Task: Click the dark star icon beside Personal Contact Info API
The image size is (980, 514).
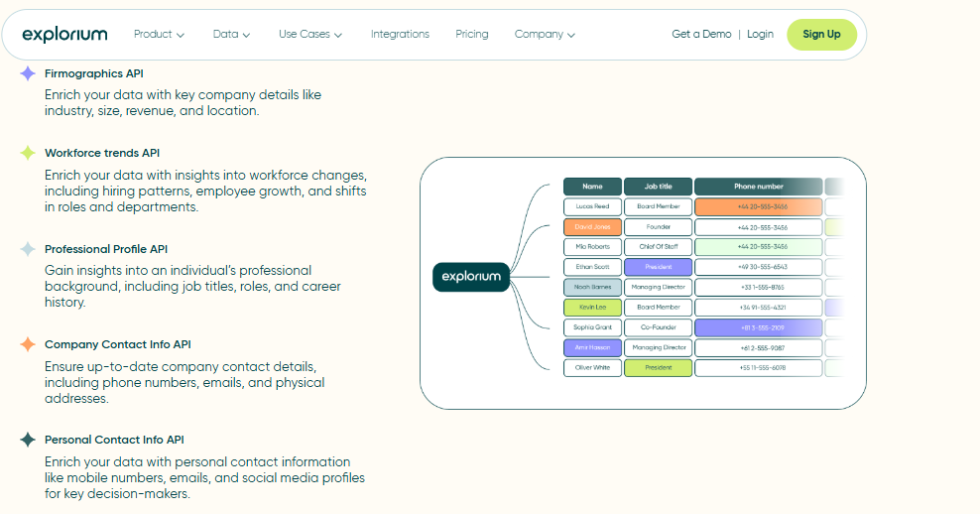Action: tap(28, 440)
